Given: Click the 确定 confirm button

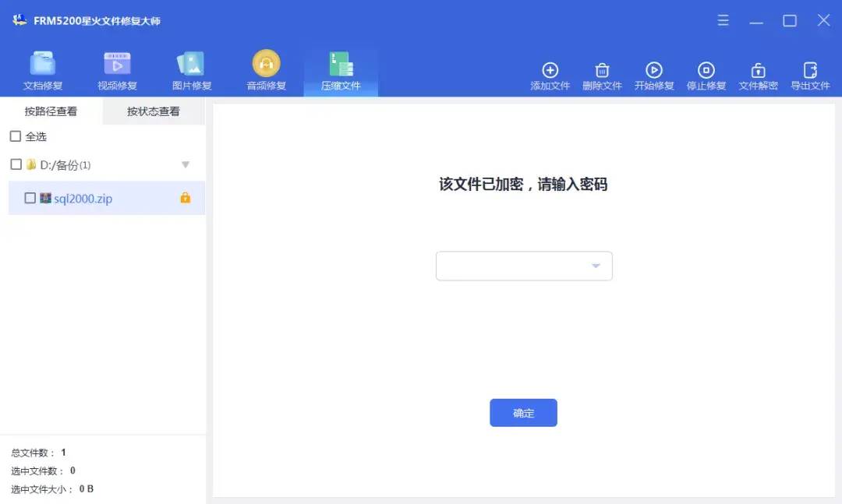Looking at the screenshot, I should tap(524, 413).
